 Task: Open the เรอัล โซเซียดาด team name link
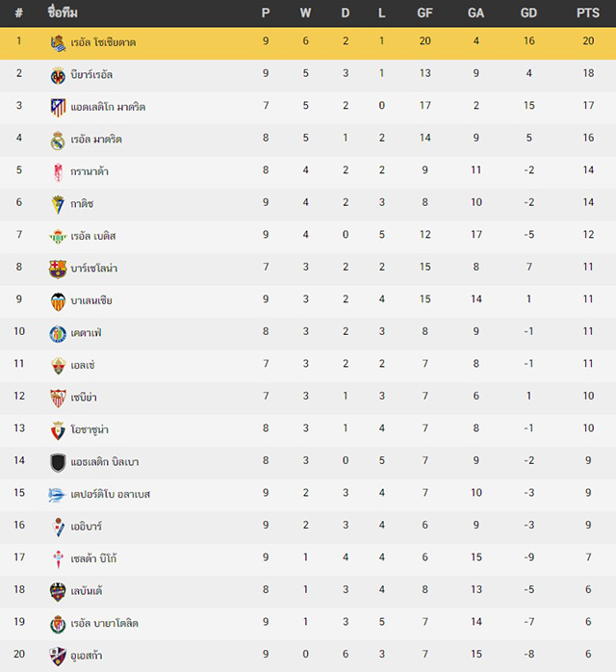(x=103, y=42)
